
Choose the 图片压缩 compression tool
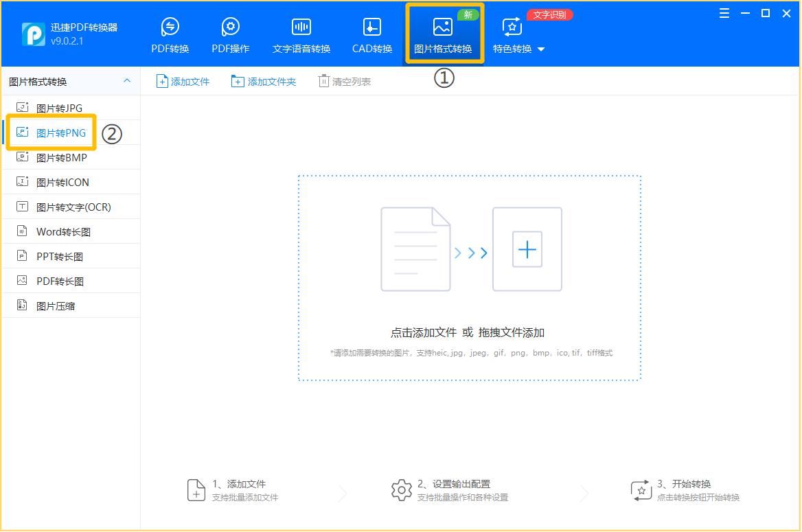pyautogui.click(x=55, y=305)
